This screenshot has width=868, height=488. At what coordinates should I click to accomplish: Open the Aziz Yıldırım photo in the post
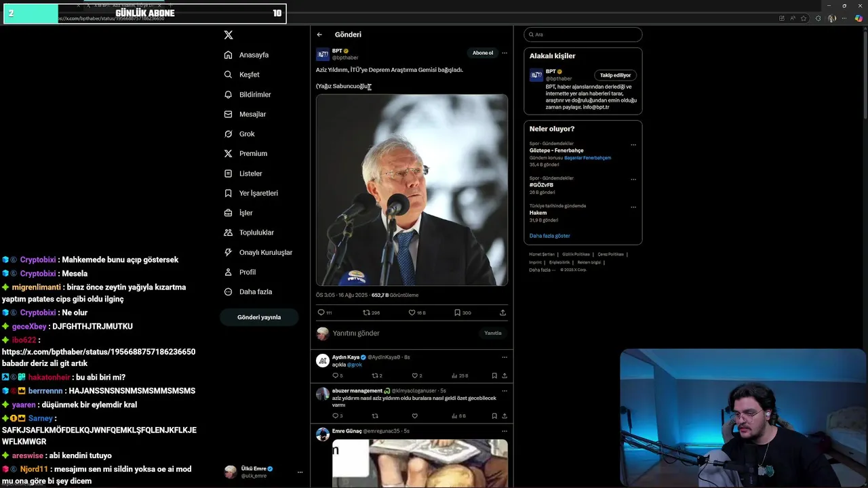click(412, 190)
